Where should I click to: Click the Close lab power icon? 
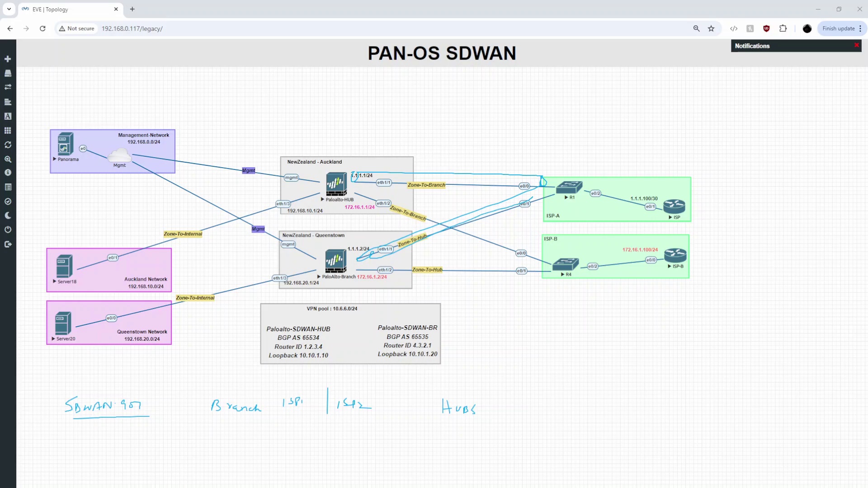coord(8,230)
